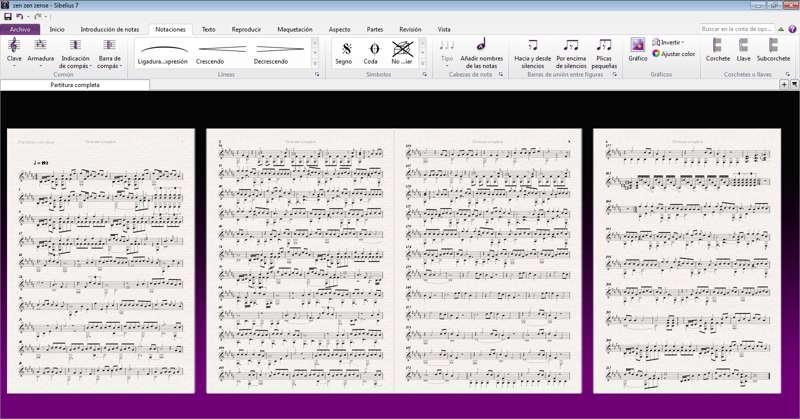Collapse the ribbon with the arrow icon

(781, 29)
